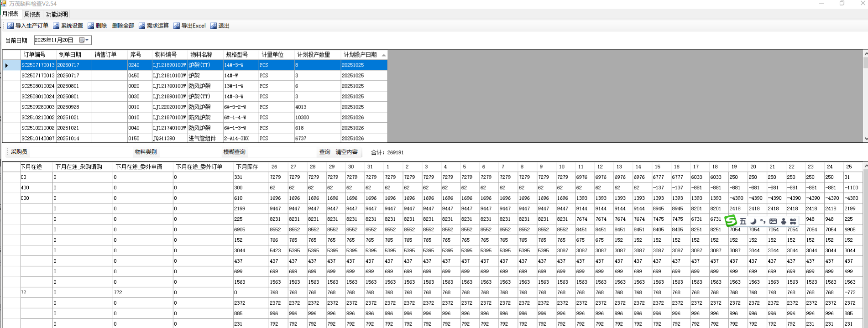Click the up arrow of the order grid scrollbar
The image size is (868, 328).
[865, 53]
